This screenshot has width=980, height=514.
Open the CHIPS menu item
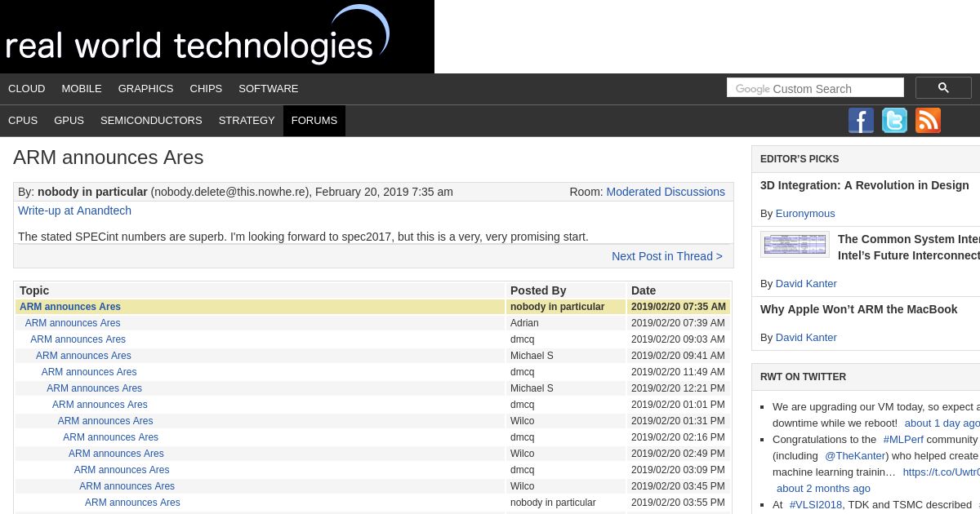pos(206,89)
